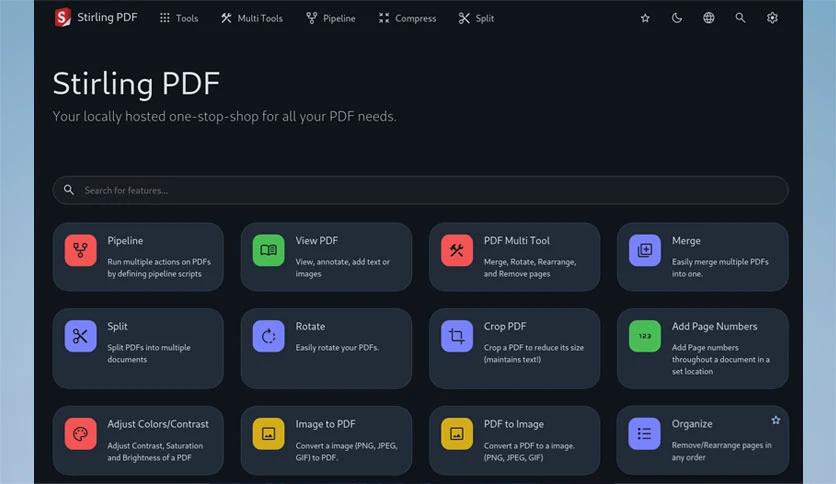Click the Adjust Colors/Contrast palette icon
This screenshot has width=836, height=484.
pos(81,433)
